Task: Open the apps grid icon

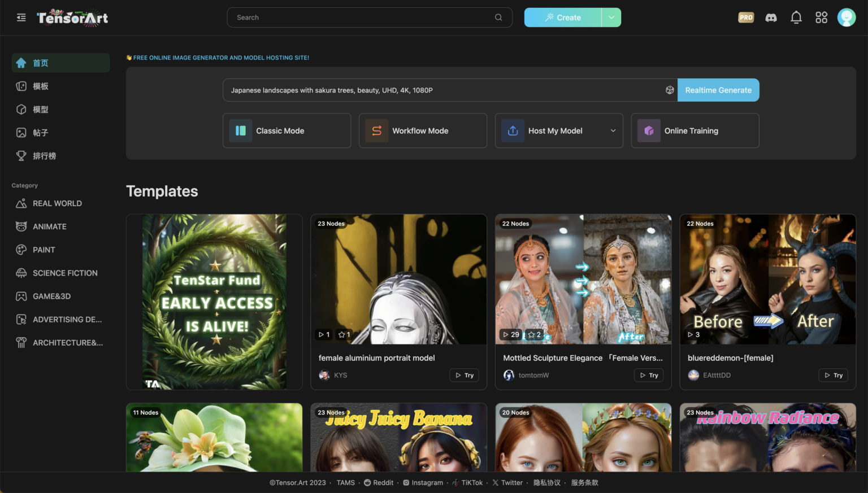Action: click(821, 18)
